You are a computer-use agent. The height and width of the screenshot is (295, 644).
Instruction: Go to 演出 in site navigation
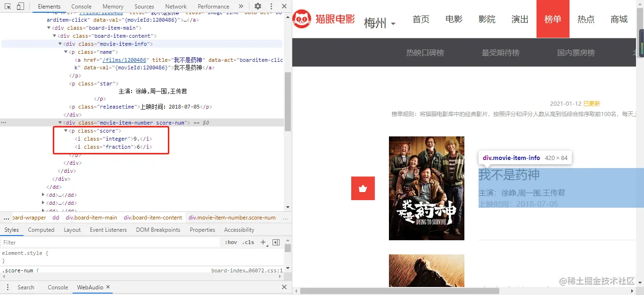(520, 19)
